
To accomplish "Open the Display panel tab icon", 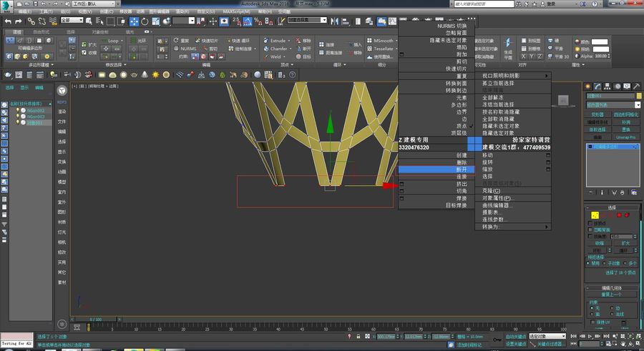I will [626, 86].
